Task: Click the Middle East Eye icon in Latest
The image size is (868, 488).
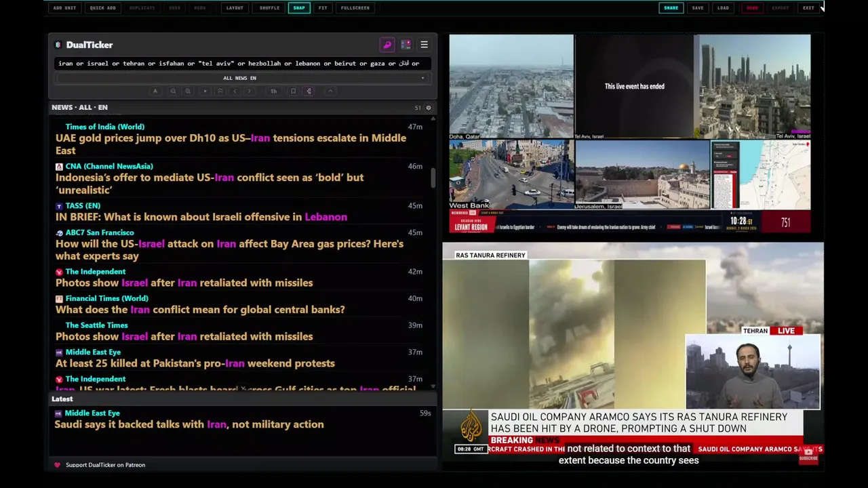Action: [x=58, y=413]
